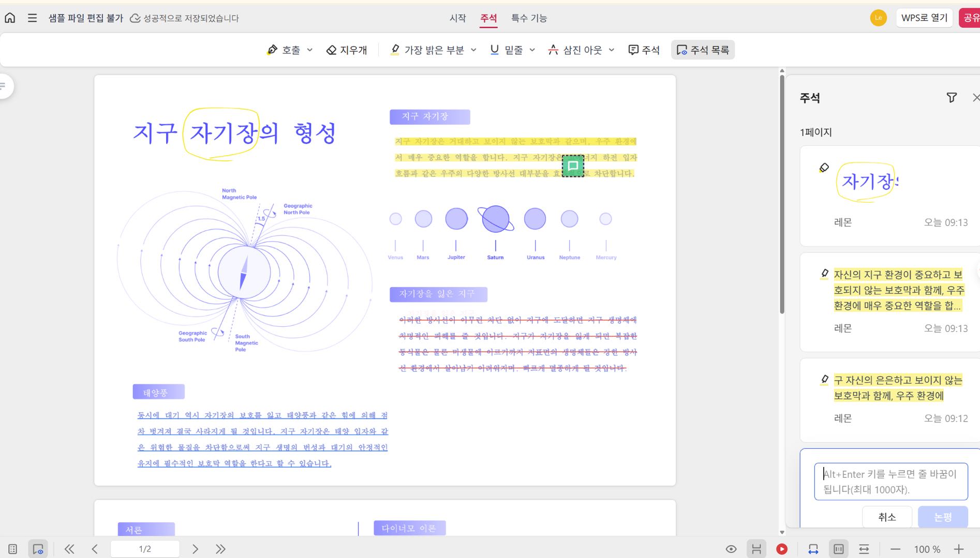The image size is (980, 558).
Task: Open the user profile avatar
Action: pyautogui.click(x=878, y=18)
